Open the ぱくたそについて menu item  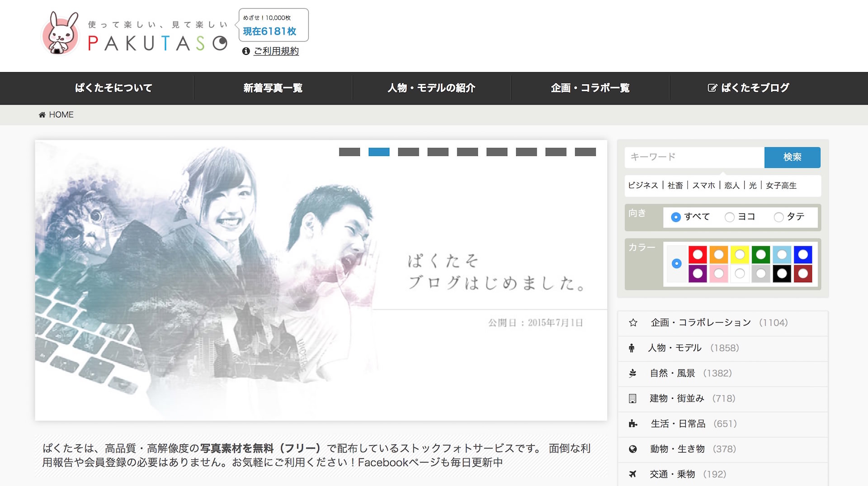(113, 88)
